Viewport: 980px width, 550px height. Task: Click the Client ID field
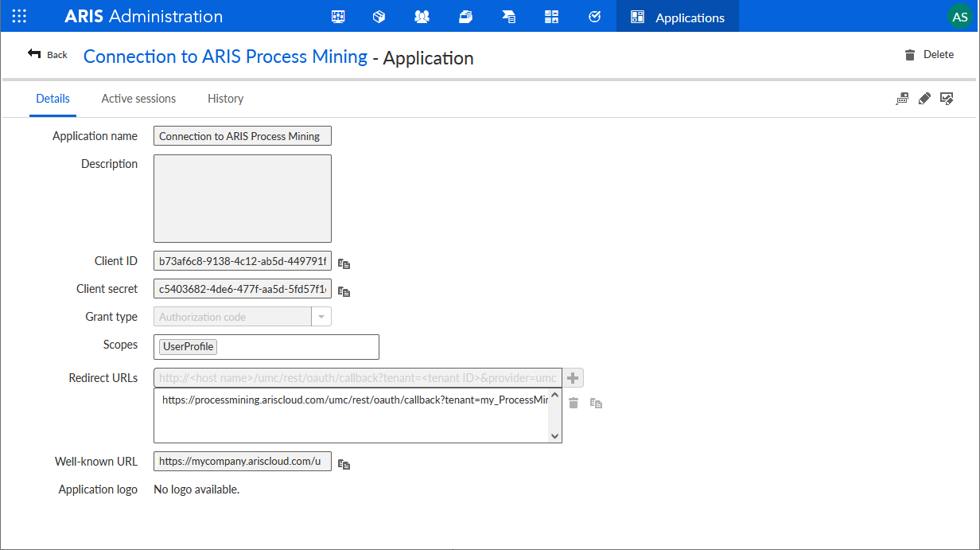[243, 261]
